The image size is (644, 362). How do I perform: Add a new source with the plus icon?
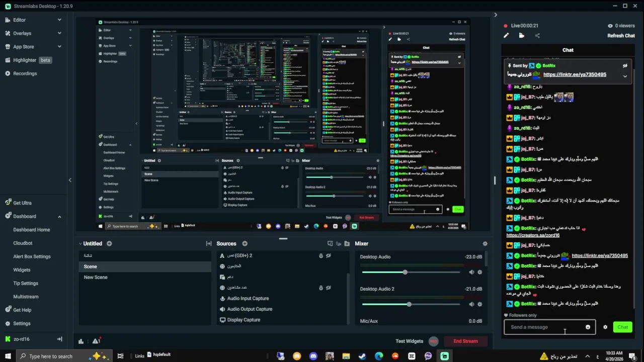tap(245, 244)
